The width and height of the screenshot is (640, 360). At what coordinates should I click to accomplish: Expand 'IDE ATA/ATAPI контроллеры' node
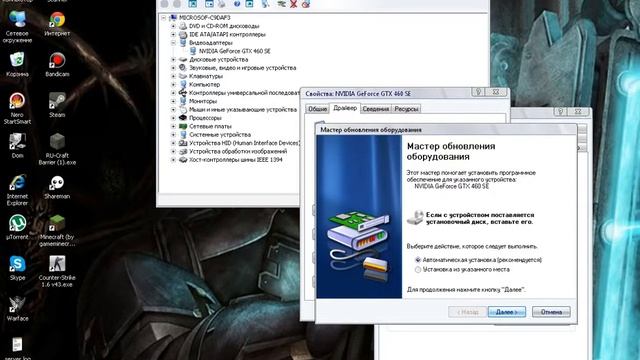coord(173,35)
